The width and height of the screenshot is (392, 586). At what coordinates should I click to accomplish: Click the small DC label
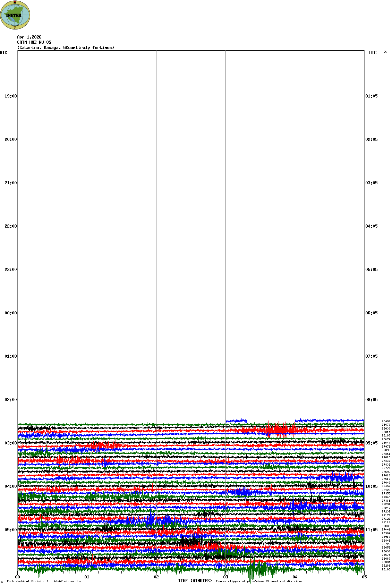click(385, 52)
